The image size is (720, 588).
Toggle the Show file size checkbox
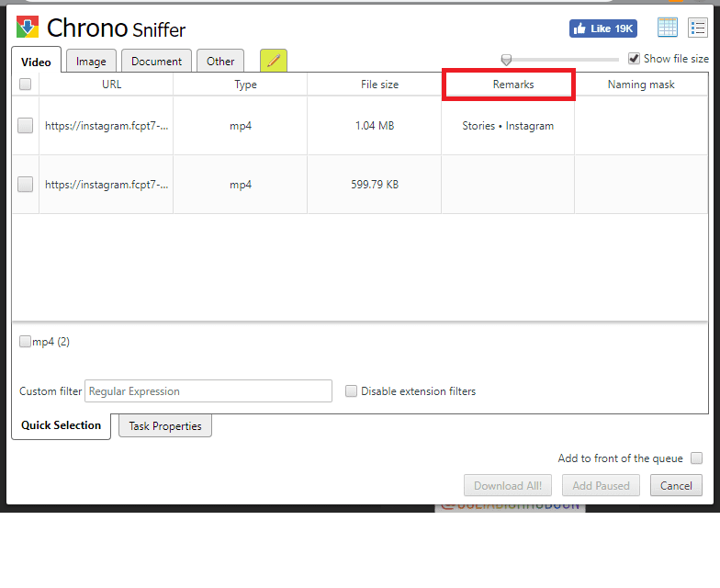pyautogui.click(x=634, y=58)
